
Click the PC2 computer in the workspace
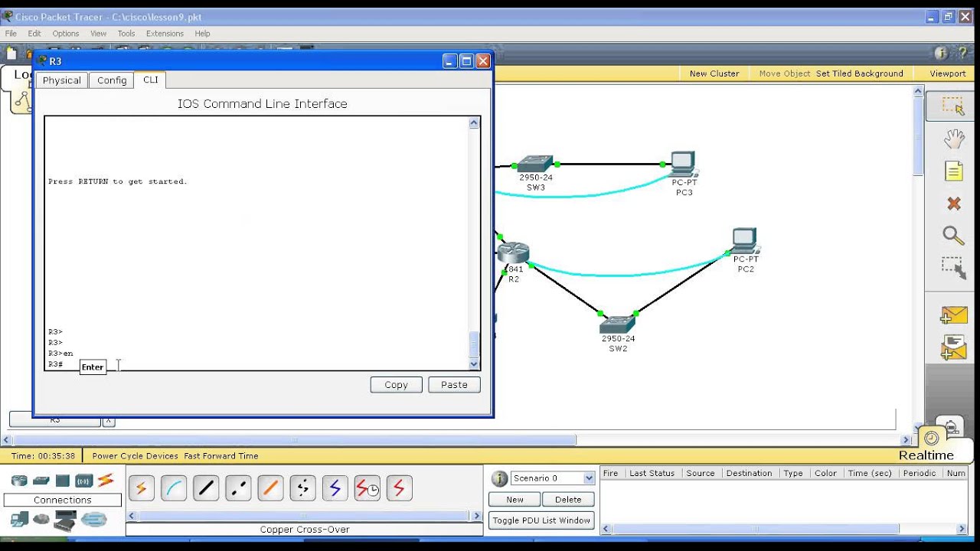(744, 241)
